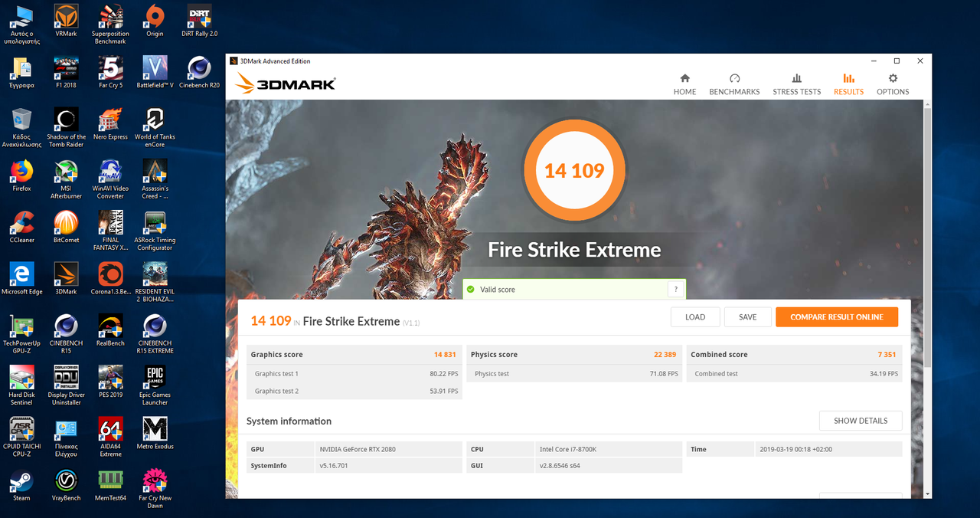Select CINEBENCH R15 EXTREME icon

(x=155, y=333)
